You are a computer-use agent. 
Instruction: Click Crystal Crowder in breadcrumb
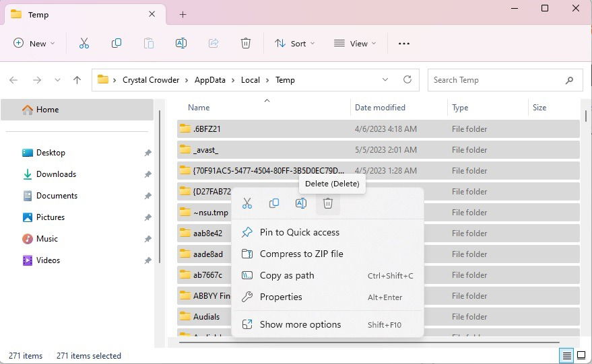151,80
